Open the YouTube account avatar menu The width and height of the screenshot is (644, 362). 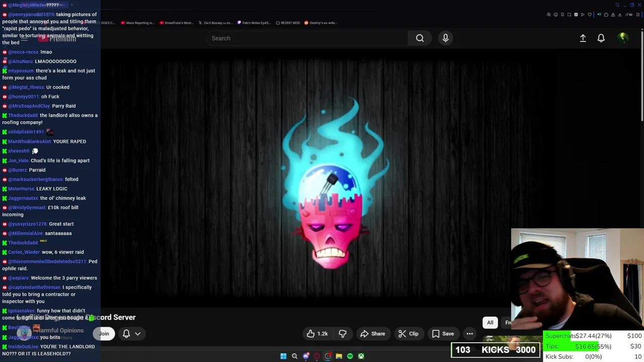point(622,38)
